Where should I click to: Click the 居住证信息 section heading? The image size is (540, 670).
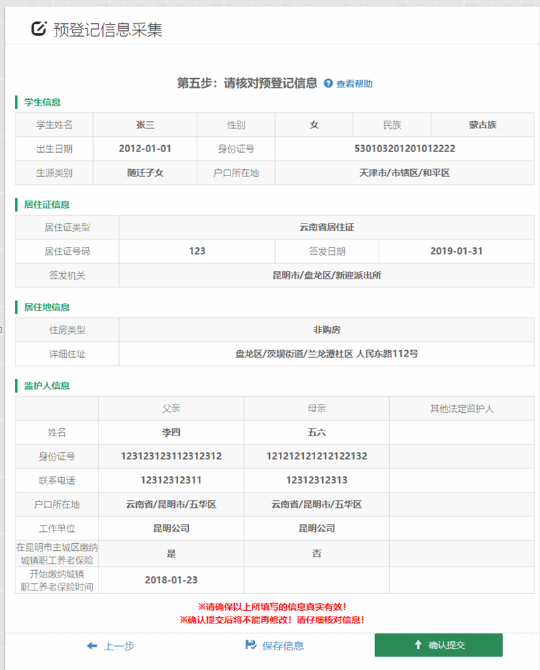click(x=47, y=205)
